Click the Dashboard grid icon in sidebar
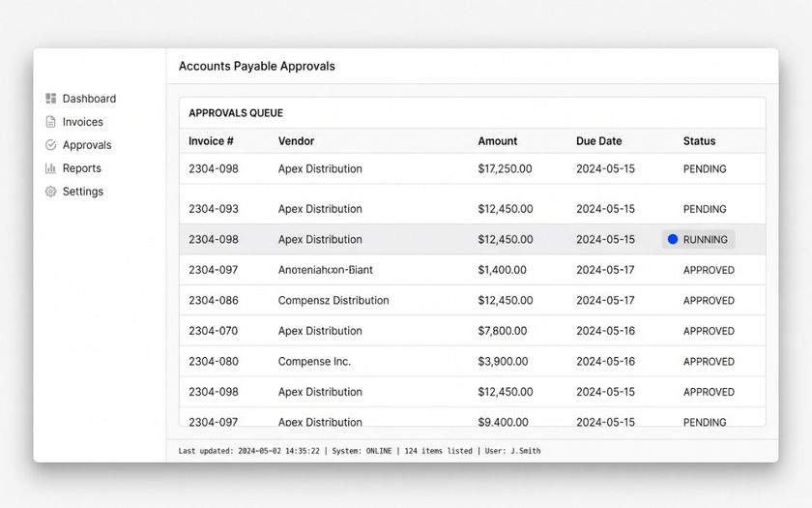This screenshot has width=812, height=508. 50,99
